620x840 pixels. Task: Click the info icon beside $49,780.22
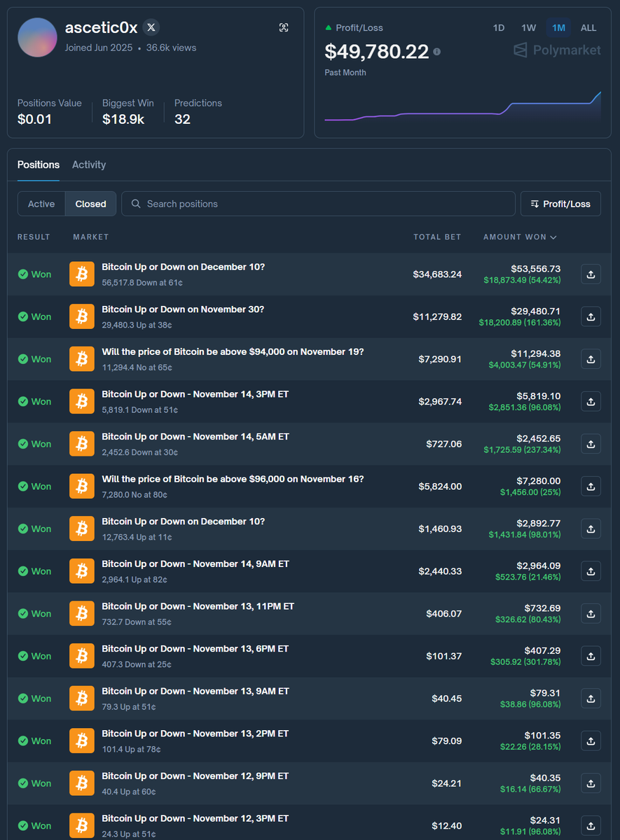(437, 52)
